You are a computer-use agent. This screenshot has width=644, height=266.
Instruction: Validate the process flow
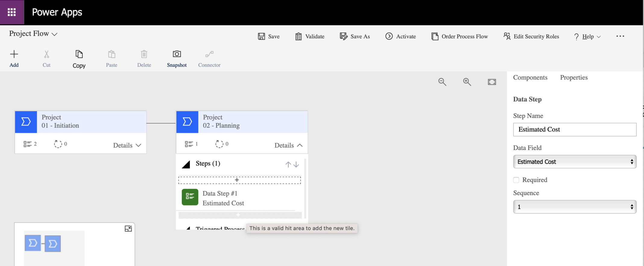point(310,36)
